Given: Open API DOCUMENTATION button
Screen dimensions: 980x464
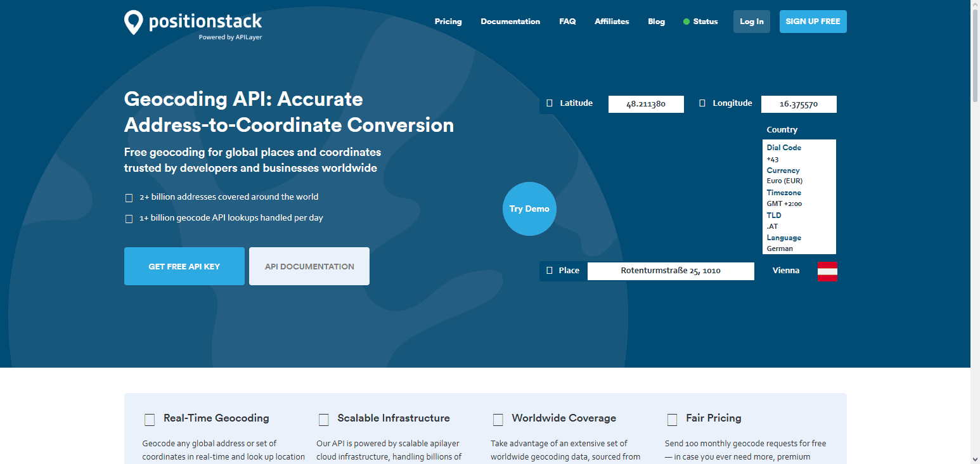Looking at the screenshot, I should pyautogui.click(x=309, y=266).
